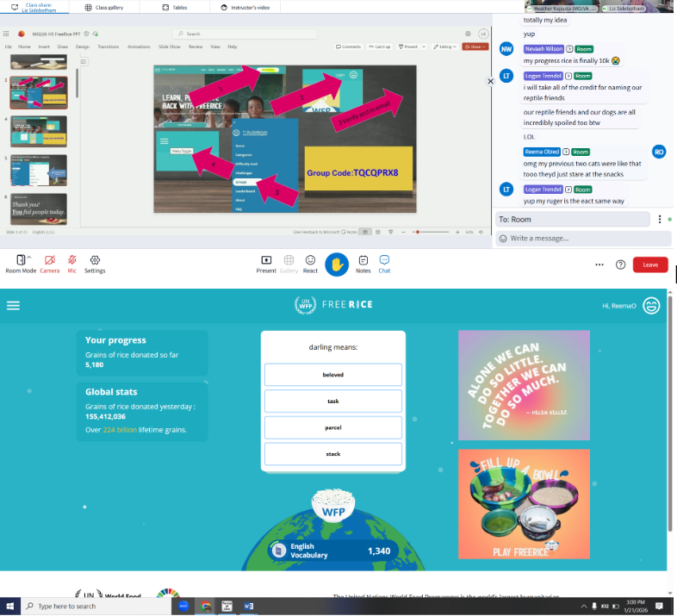Open the PowerPoint Insert tab
677x616 pixels.
[44, 47]
